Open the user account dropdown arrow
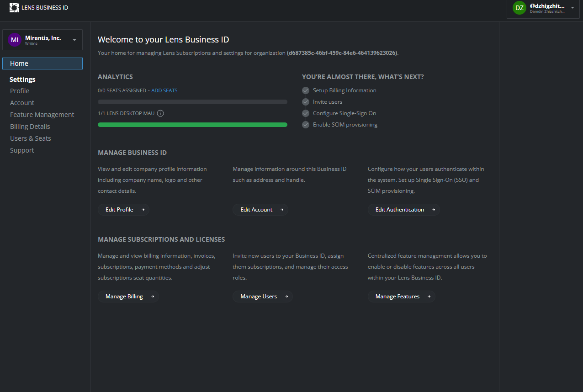The width and height of the screenshot is (583, 392). pos(572,8)
